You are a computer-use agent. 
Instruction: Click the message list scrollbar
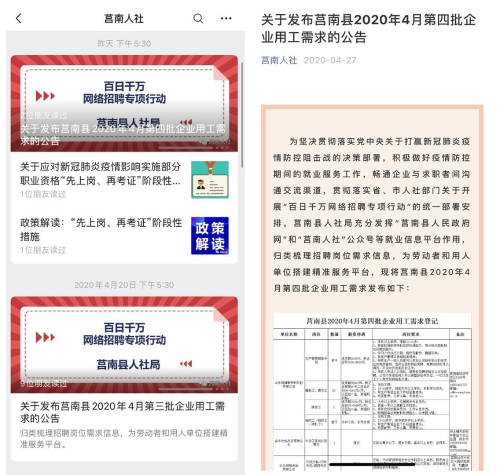tap(242, 115)
